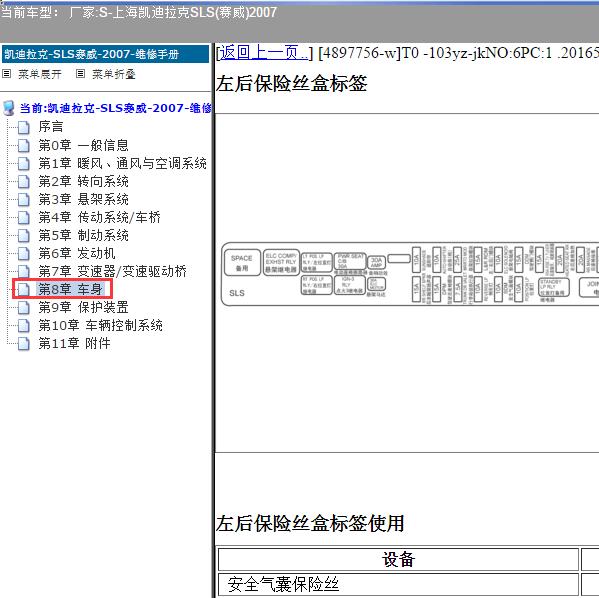Click the page icon next to 序言
This screenshot has width=599, height=598.
pos(24,127)
